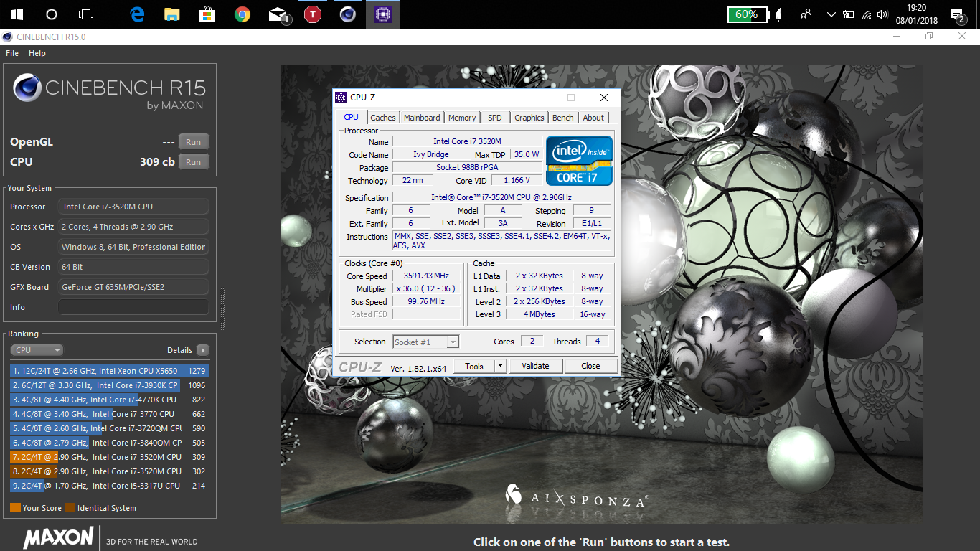Select ranking row Core i7-3930K
Viewport: 980px width, 551px height.
pos(109,385)
